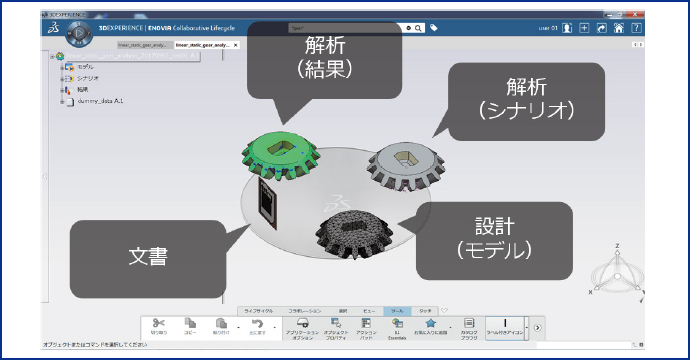Screen dimensions: 690x360
Task: Expand the 結果 tree node
Action: pyautogui.click(x=62, y=90)
